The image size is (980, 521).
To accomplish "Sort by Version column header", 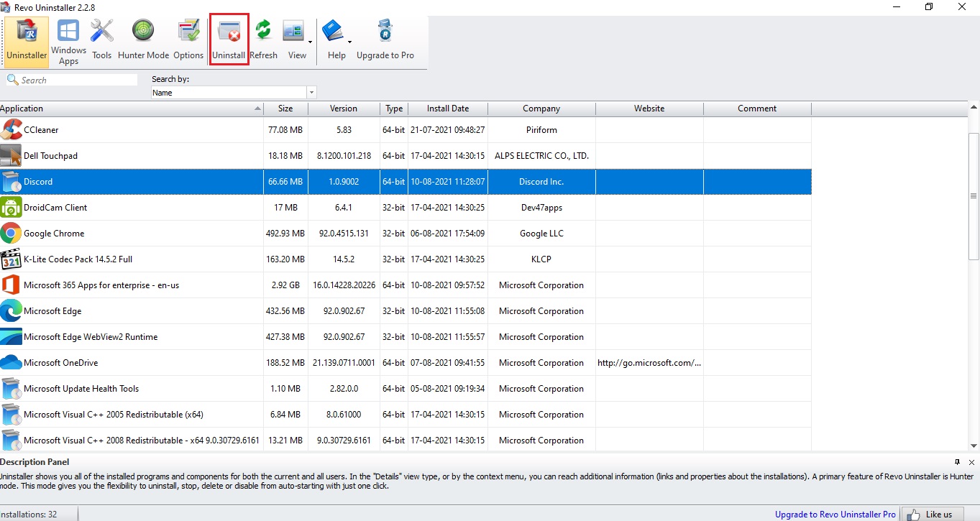I will [x=344, y=109].
